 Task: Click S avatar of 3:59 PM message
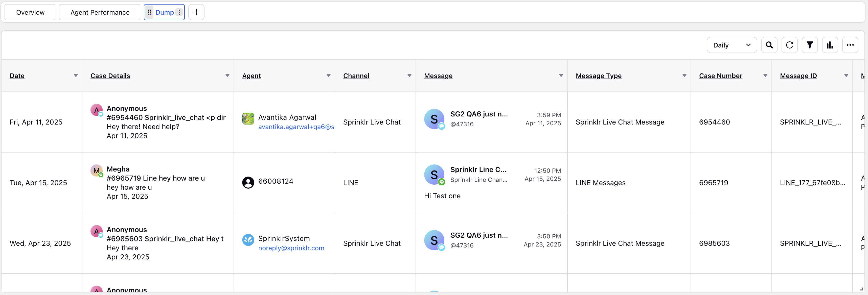tap(434, 119)
